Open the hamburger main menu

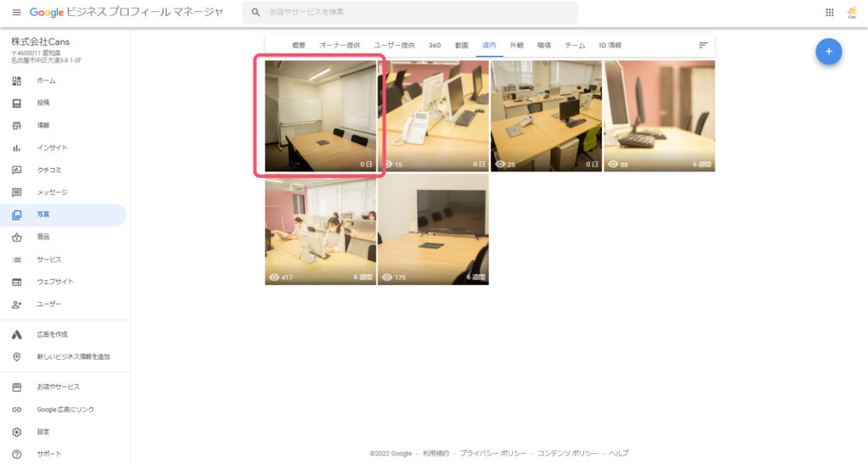[16, 13]
